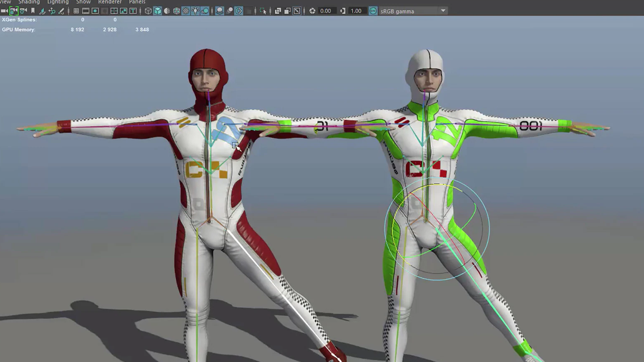
Task: Click the gamma reset icon
Action: coord(342,11)
